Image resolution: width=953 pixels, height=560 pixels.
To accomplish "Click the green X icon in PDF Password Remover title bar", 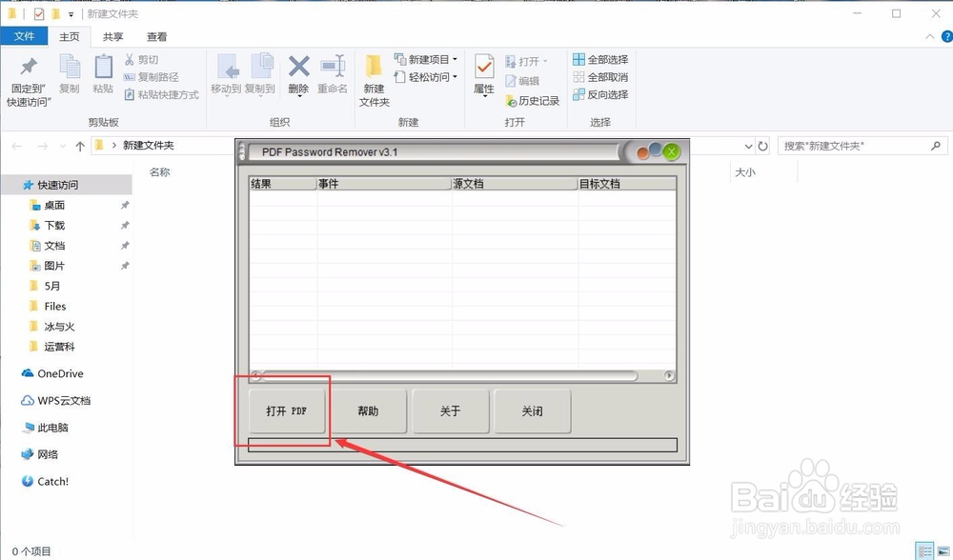I will click(671, 151).
